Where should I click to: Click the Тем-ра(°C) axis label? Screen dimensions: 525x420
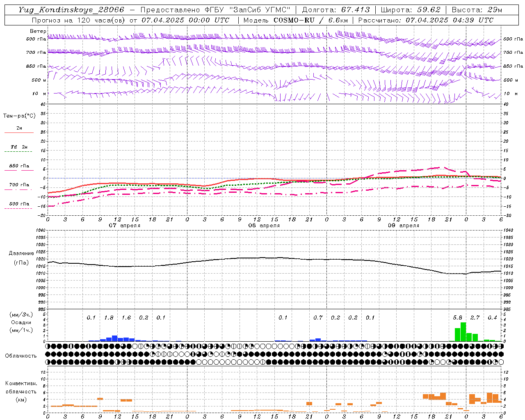click(19, 116)
